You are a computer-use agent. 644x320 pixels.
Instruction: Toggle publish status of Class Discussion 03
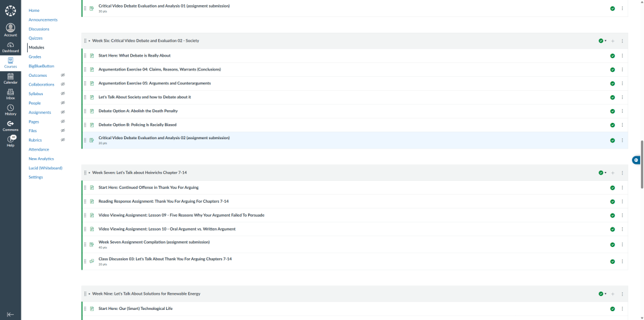pyautogui.click(x=613, y=261)
